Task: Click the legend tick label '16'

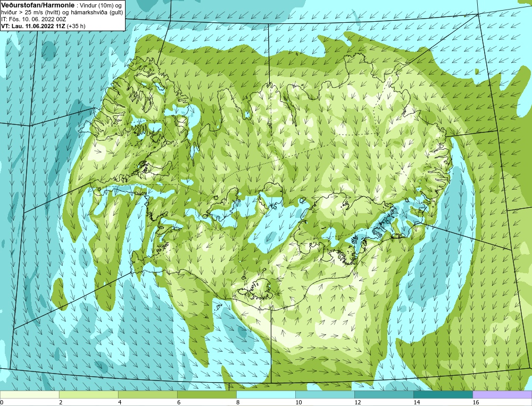Action: pyautogui.click(x=476, y=402)
